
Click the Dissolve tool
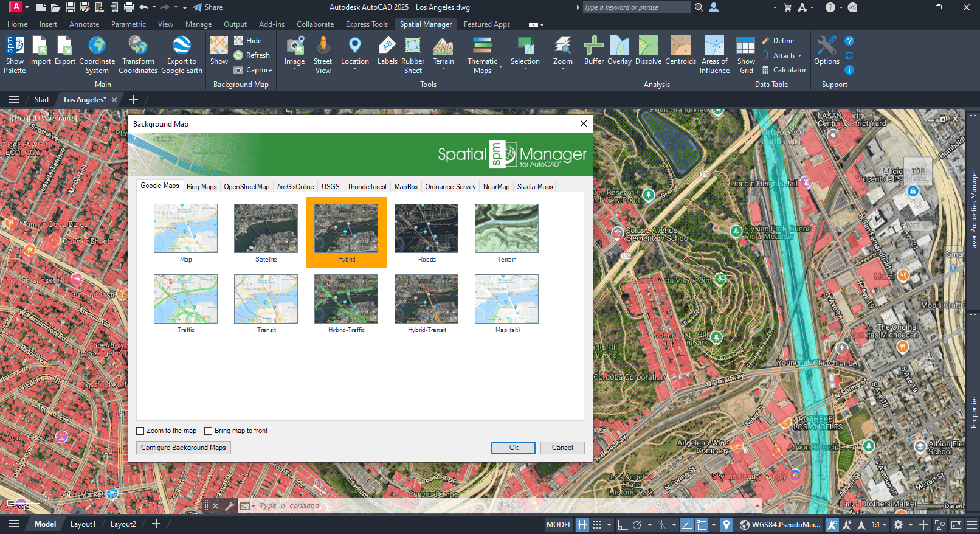pos(648,50)
